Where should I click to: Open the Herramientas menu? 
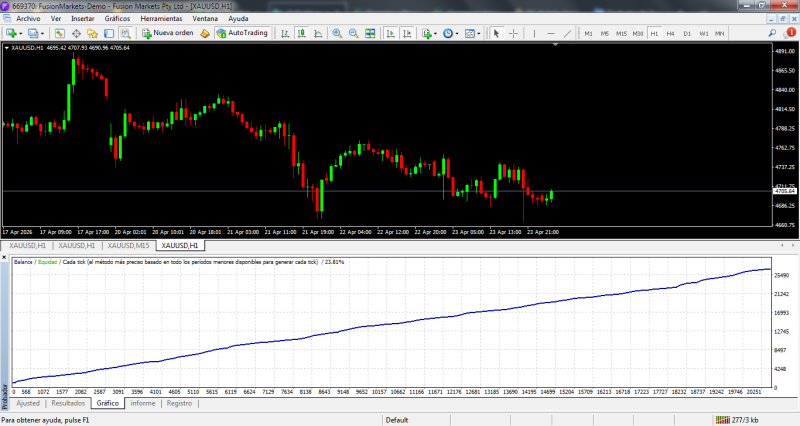tap(161, 18)
